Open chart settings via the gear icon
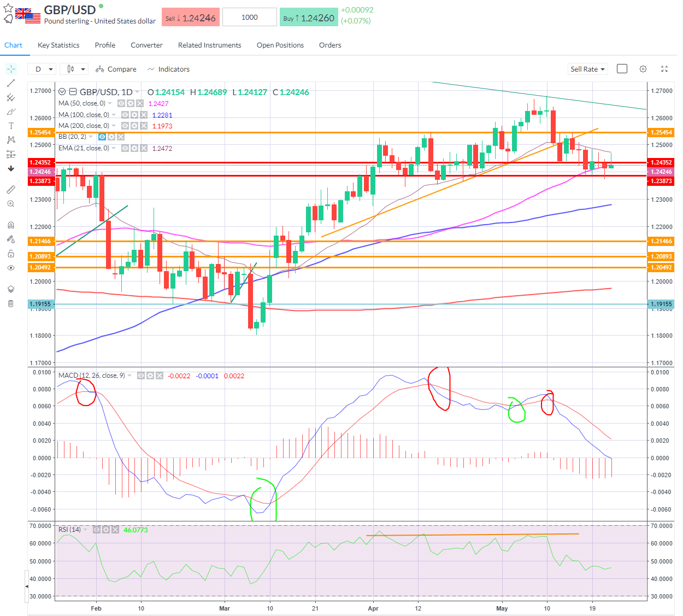 pos(643,69)
